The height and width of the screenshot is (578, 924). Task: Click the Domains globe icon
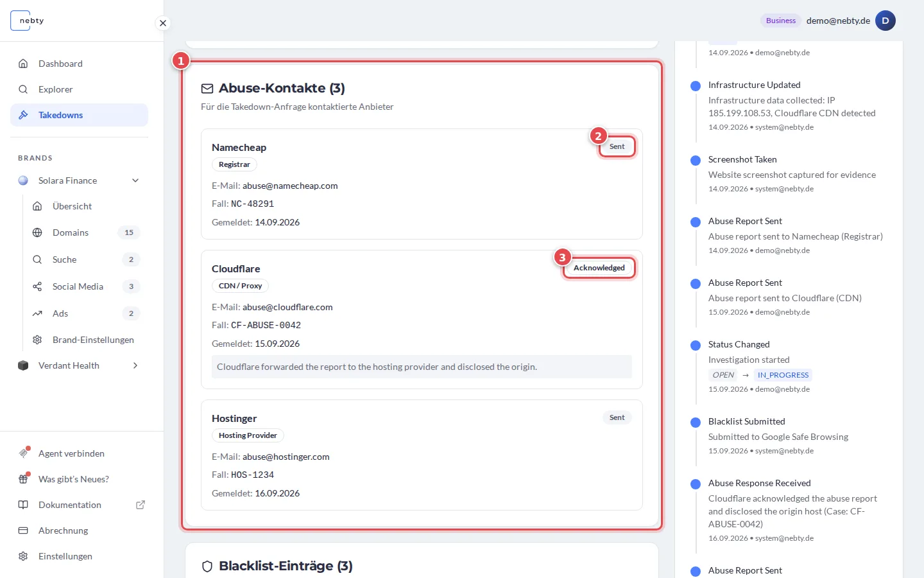point(37,232)
